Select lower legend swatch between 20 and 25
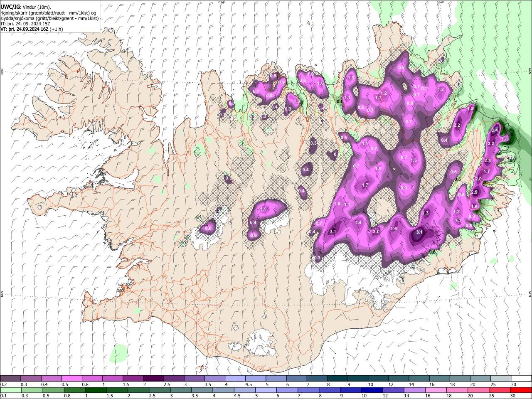Screen dimensions: 532x399 pos(478,390)
